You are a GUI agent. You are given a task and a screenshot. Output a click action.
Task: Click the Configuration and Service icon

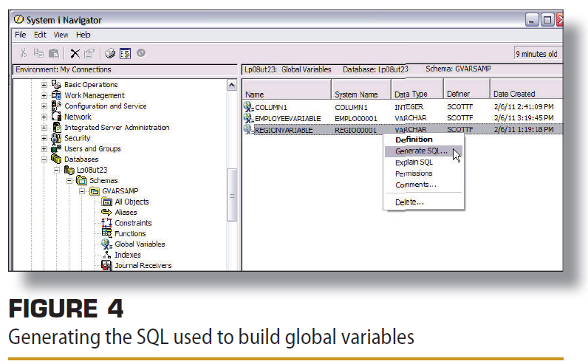pos(56,106)
